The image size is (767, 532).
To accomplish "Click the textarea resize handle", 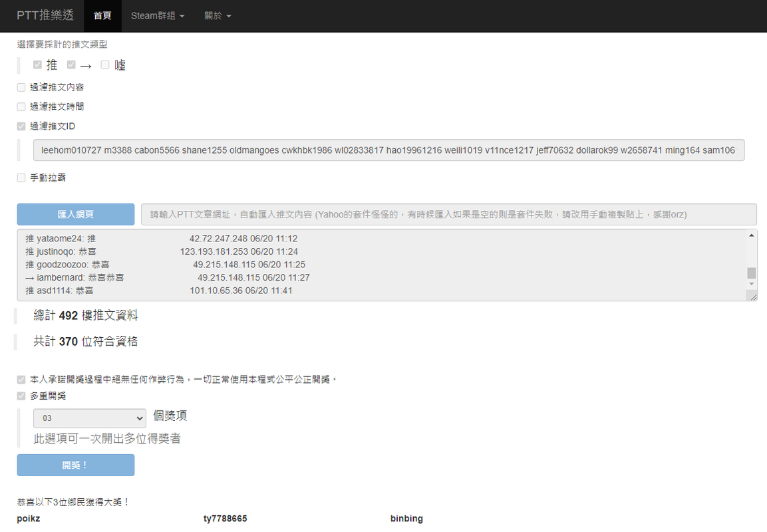I will click(752, 296).
